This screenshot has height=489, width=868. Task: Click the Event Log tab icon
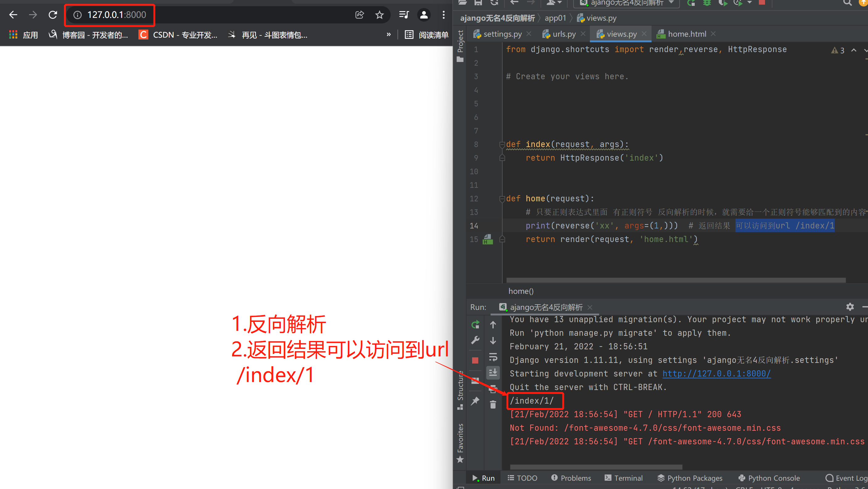(x=829, y=478)
